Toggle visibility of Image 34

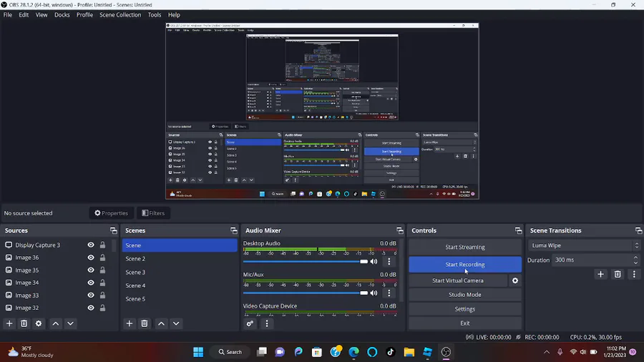(91, 283)
